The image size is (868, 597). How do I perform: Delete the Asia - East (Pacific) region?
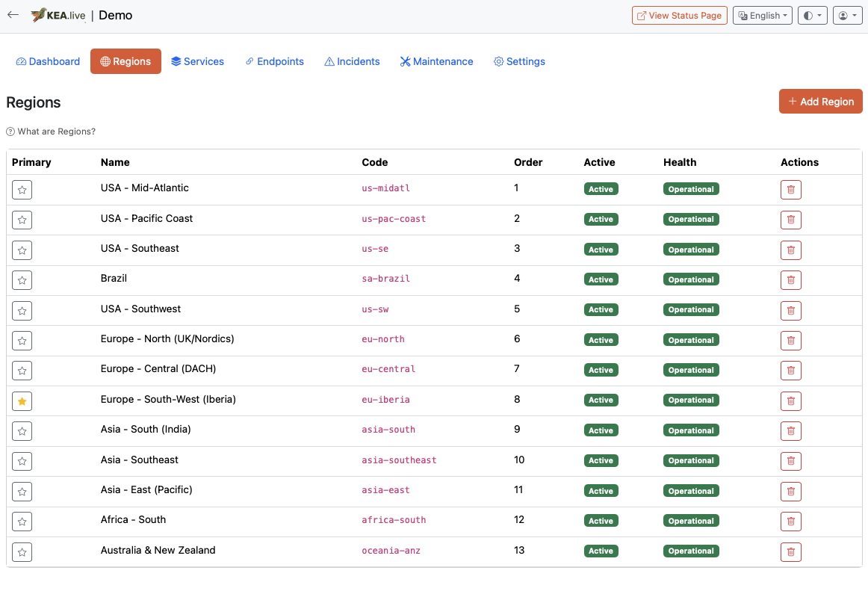coord(790,491)
